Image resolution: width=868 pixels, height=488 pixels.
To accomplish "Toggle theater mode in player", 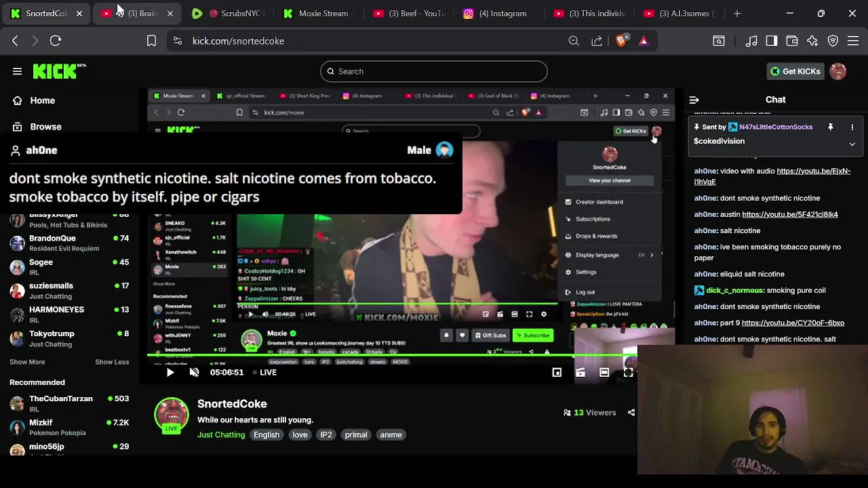I will (x=604, y=372).
